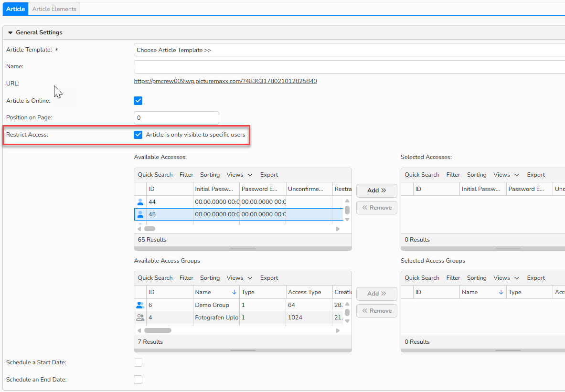Click left arrow of Available Accesses horizontal scrollbar
Image resolution: width=565 pixels, height=392 pixels.
(139, 229)
